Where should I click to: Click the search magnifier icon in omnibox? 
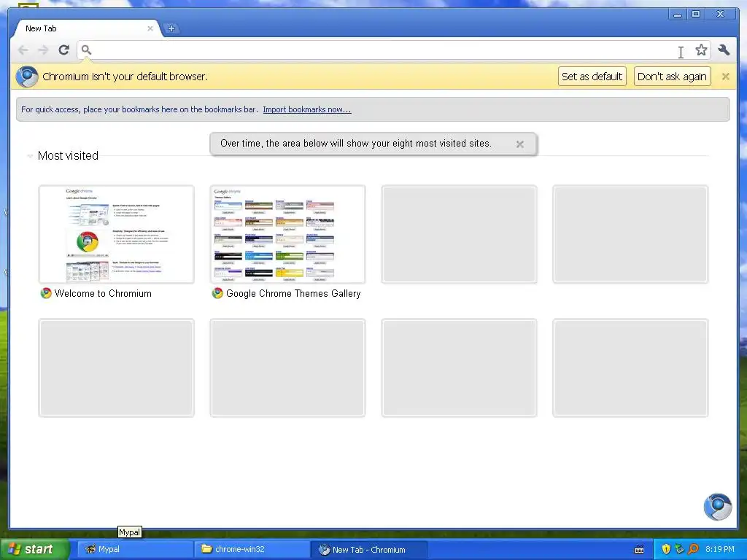tap(86, 50)
